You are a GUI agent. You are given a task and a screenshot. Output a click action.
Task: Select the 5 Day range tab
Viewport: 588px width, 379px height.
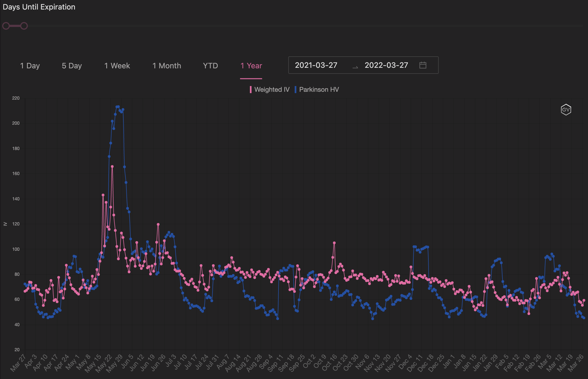(72, 66)
